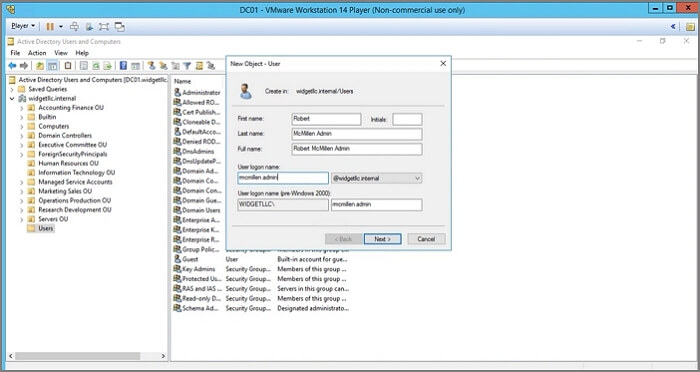Click the VMware Player logo in title bar
Image resolution: width=700 pixels, height=372 pixels.
[10, 9]
